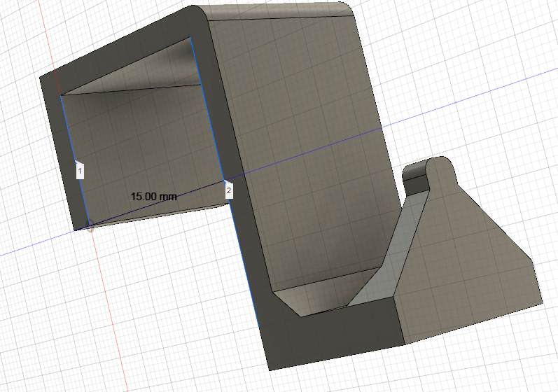Click measurement marker label 1

coord(80,171)
